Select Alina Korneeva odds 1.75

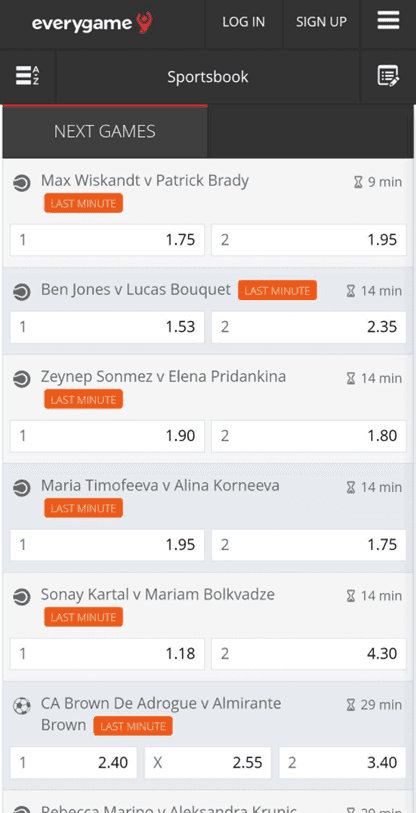(x=309, y=544)
